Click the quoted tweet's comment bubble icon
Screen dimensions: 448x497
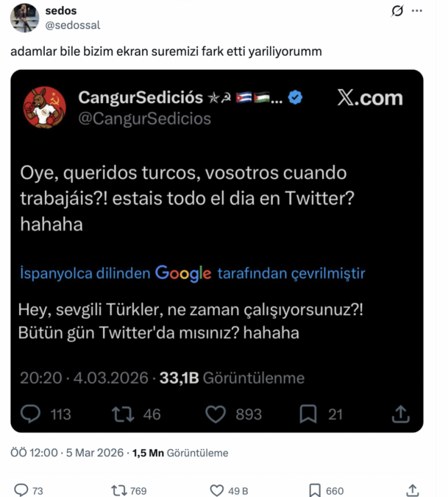(x=30, y=415)
